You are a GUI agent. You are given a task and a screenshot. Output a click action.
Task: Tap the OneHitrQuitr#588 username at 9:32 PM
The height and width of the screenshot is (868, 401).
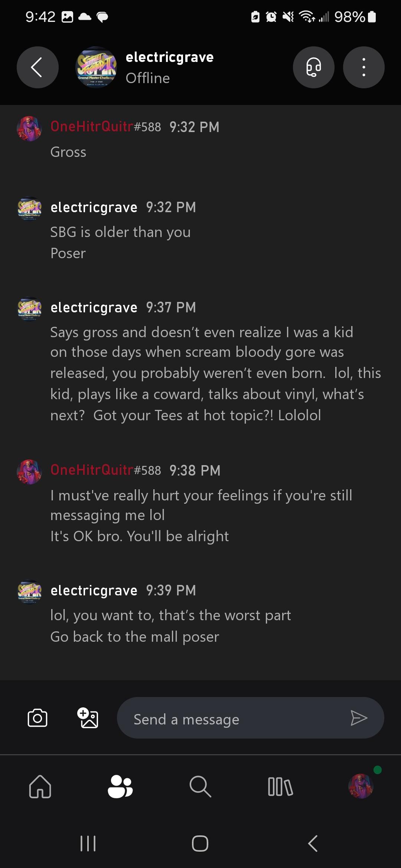point(105,127)
